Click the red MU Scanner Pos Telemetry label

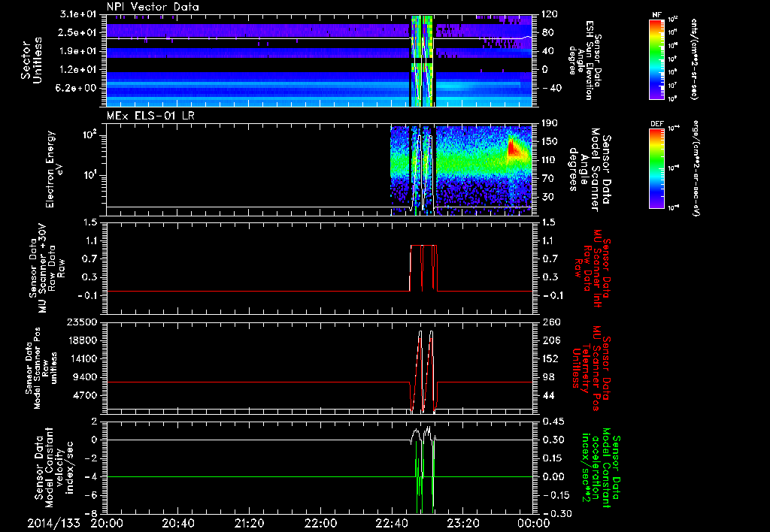592,368
